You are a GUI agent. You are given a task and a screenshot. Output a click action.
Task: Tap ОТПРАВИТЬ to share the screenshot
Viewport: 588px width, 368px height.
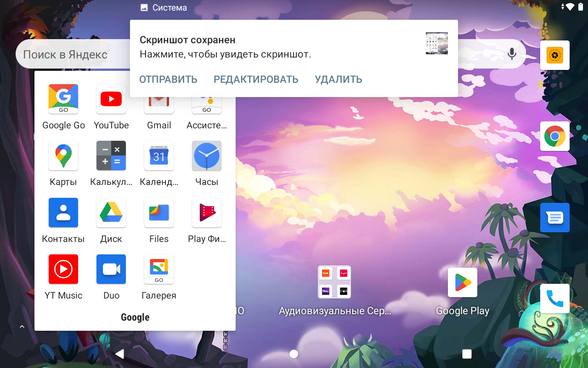(168, 80)
